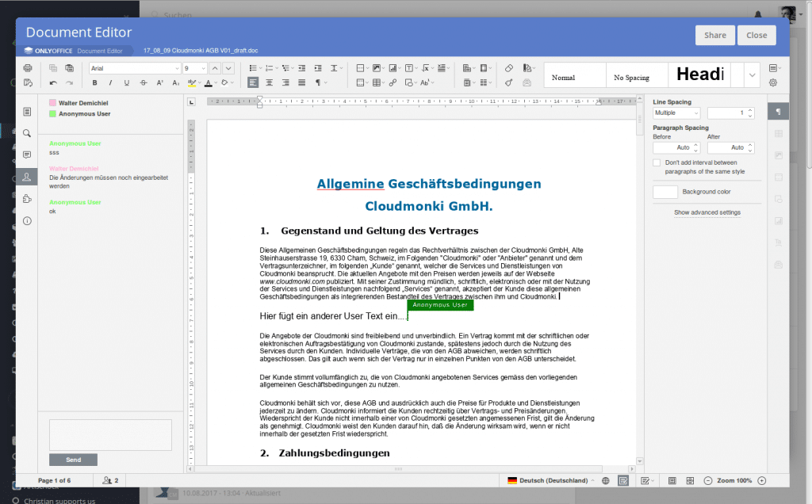
Task: Insert an equation
Action: tap(425, 68)
